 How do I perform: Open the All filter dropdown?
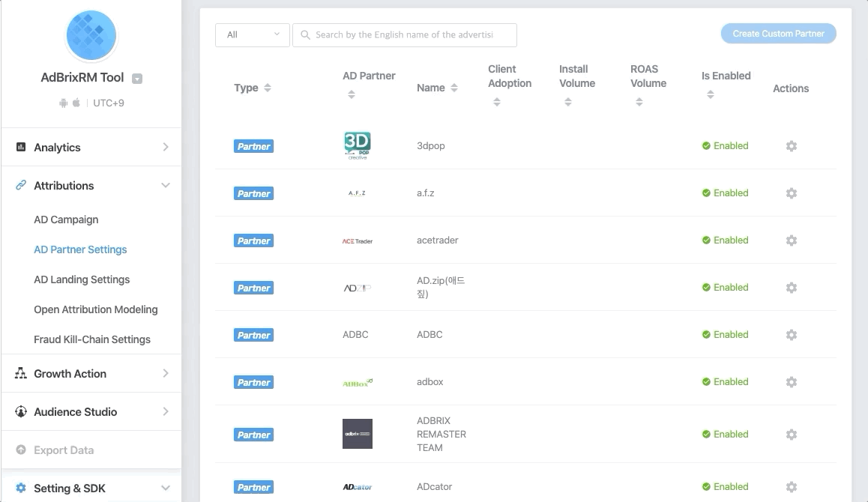pyautogui.click(x=253, y=35)
